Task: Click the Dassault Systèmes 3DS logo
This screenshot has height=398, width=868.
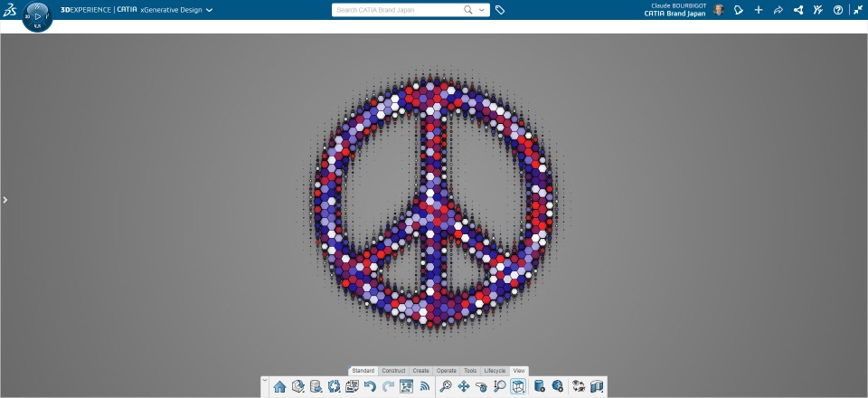Action: (9, 10)
